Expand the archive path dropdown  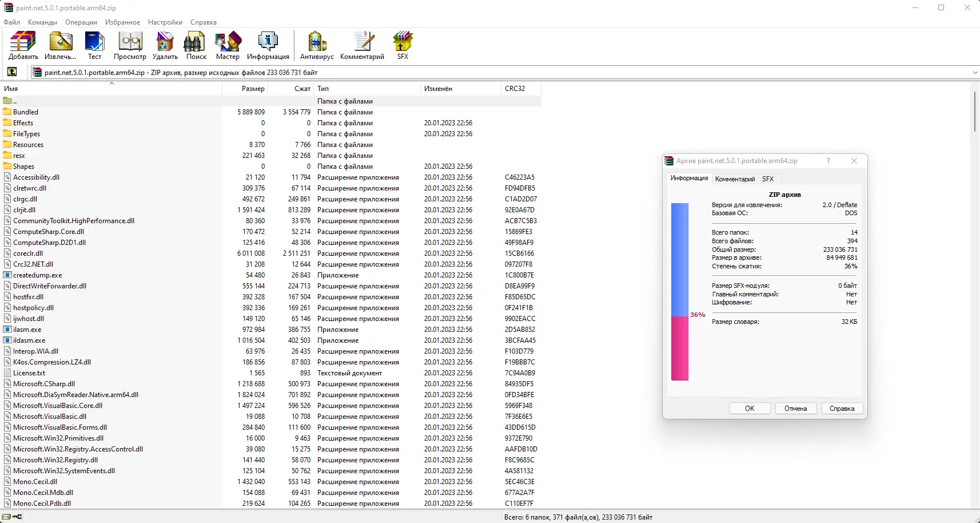[975, 73]
